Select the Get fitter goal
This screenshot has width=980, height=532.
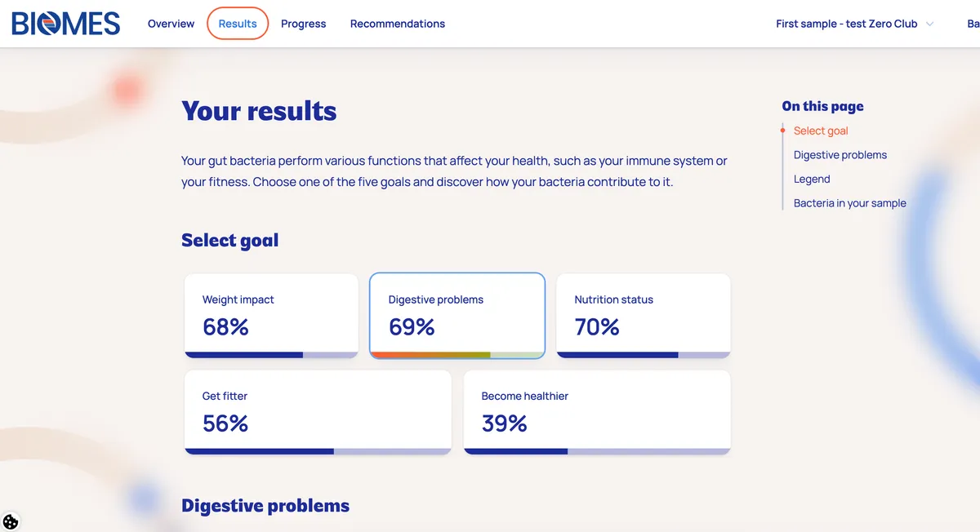pos(318,411)
